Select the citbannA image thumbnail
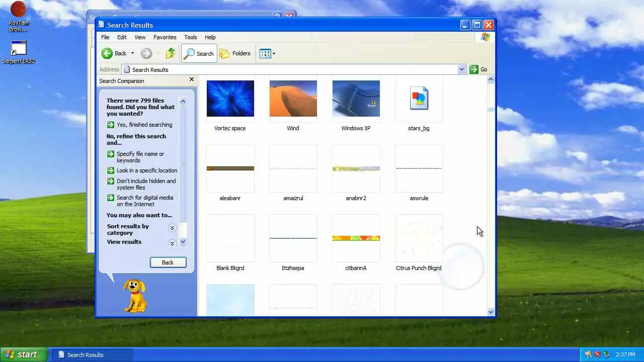This screenshot has width=644, height=362. pos(356,238)
